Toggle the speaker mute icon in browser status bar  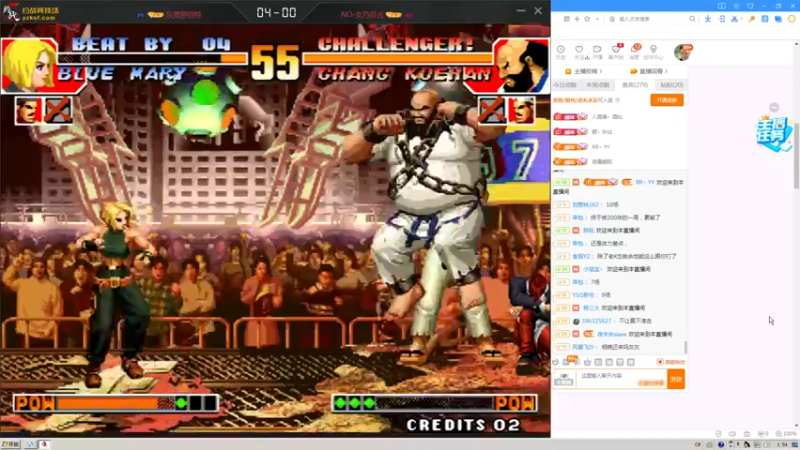[732, 434]
